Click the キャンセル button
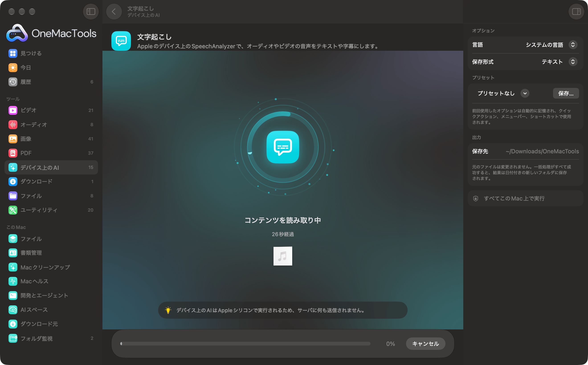The width and height of the screenshot is (588, 365). click(425, 343)
